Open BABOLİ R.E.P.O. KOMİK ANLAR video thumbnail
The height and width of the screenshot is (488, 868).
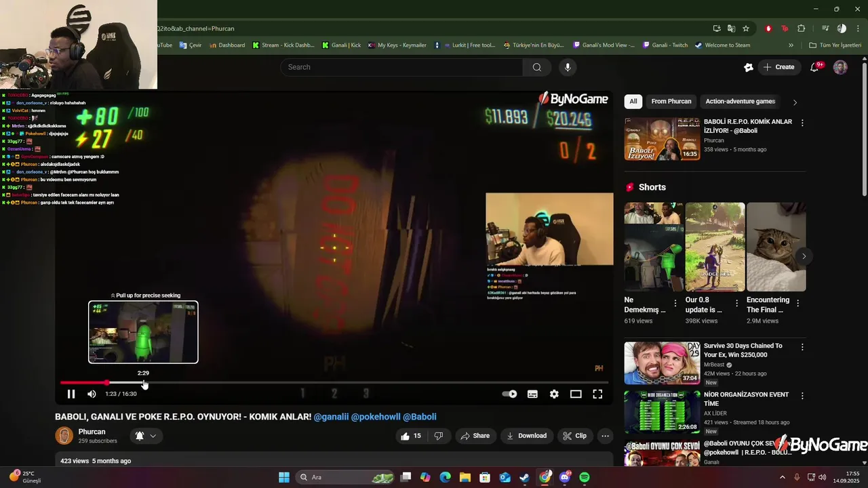[662, 139]
